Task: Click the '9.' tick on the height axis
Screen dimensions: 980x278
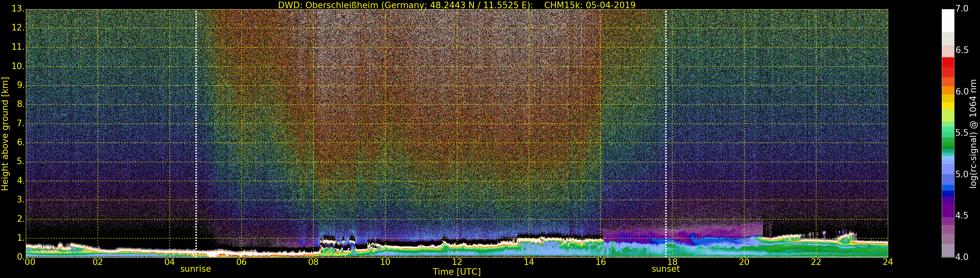Action: [21, 85]
